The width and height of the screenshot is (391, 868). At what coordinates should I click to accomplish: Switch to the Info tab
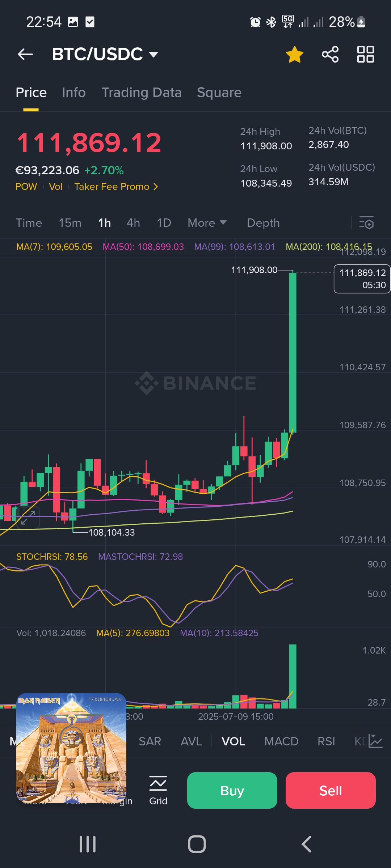(74, 93)
